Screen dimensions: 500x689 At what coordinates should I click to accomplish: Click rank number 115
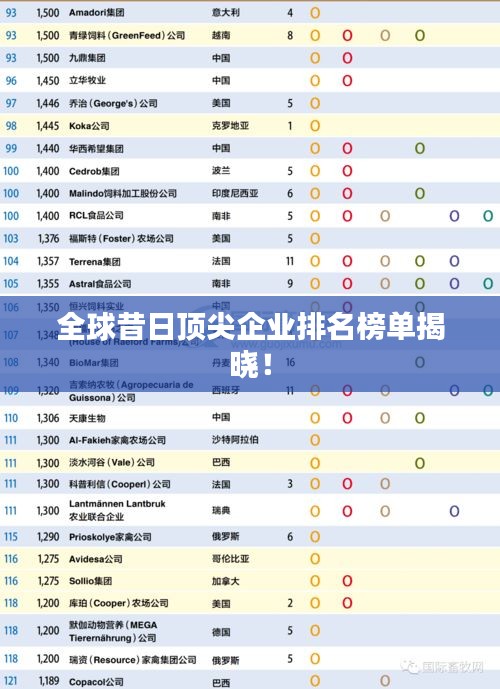11,537
